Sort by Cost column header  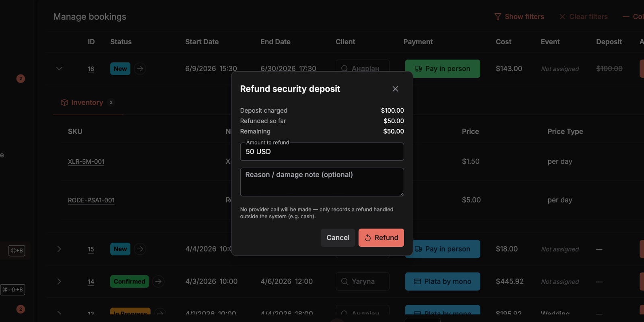(x=504, y=42)
